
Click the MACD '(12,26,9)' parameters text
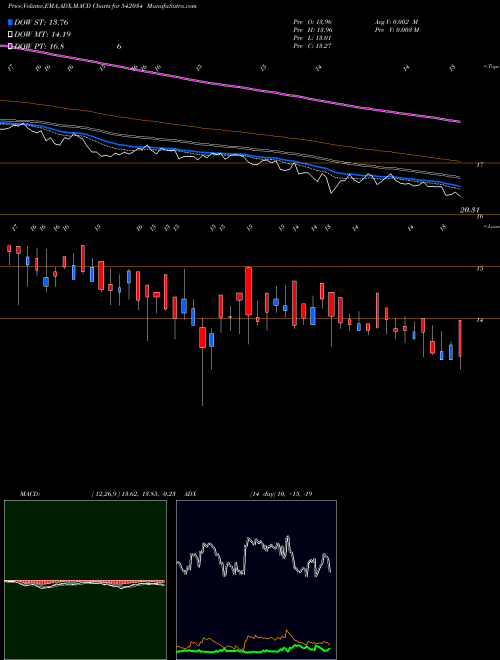tap(104, 493)
